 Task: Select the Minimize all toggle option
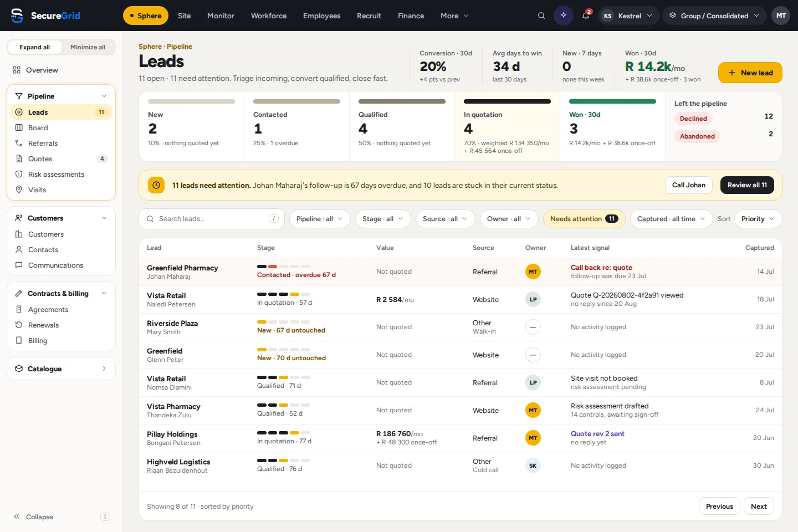(88, 47)
